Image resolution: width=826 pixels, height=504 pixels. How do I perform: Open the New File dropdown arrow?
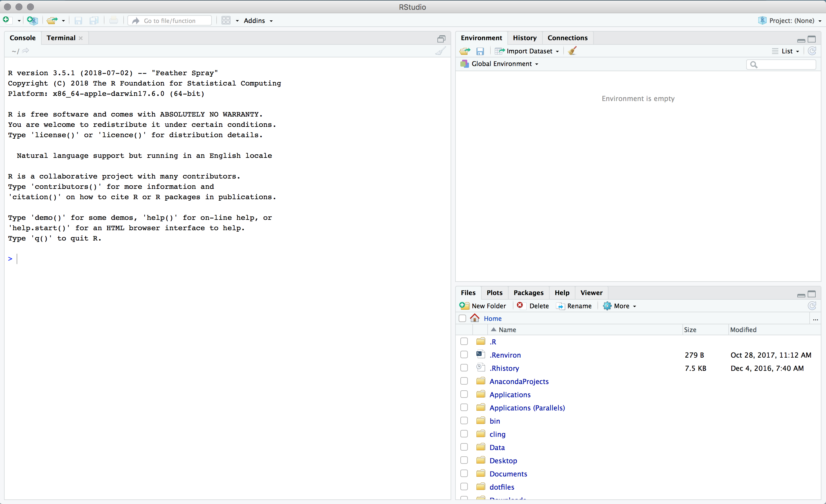pyautogui.click(x=19, y=21)
